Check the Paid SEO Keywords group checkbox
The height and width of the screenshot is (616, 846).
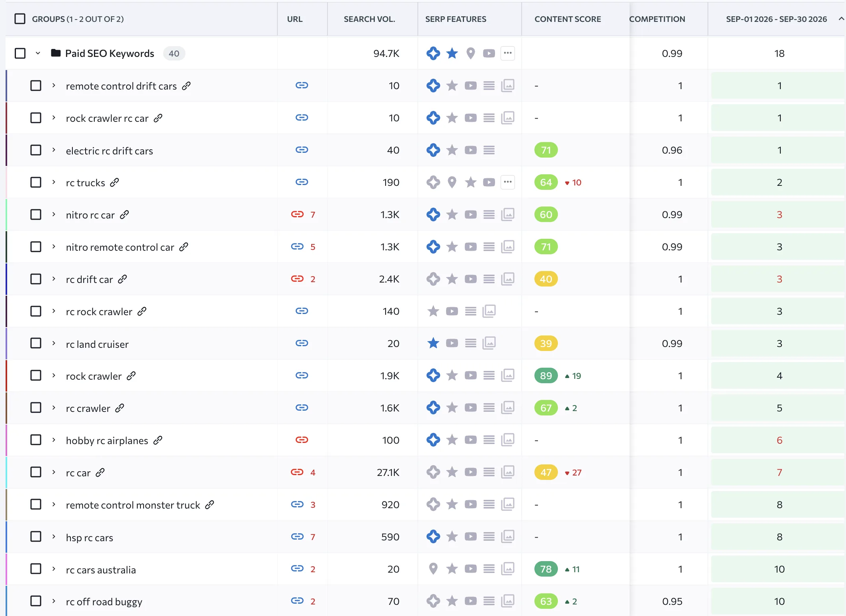(20, 53)
